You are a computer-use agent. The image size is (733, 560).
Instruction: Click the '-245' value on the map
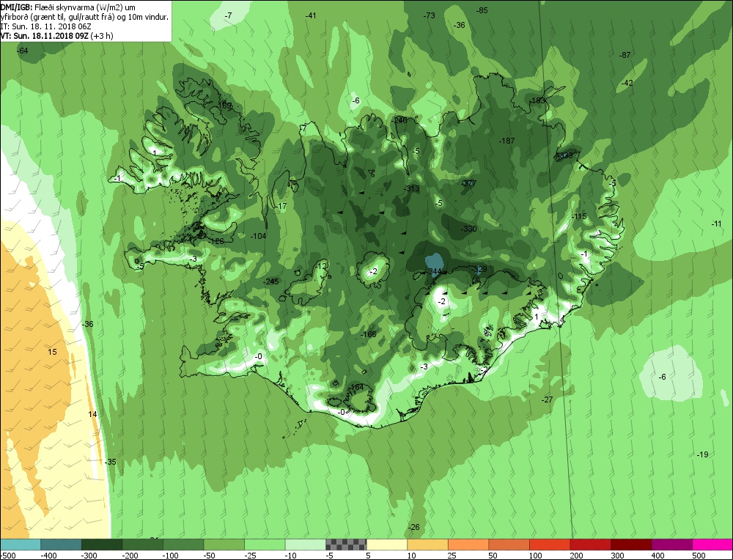pyautogui.click(x=271, y=281)
